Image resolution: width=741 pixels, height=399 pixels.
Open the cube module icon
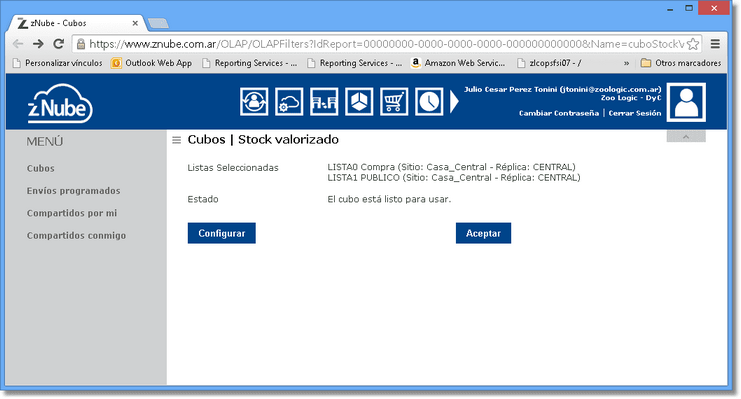tap(359, 101)
